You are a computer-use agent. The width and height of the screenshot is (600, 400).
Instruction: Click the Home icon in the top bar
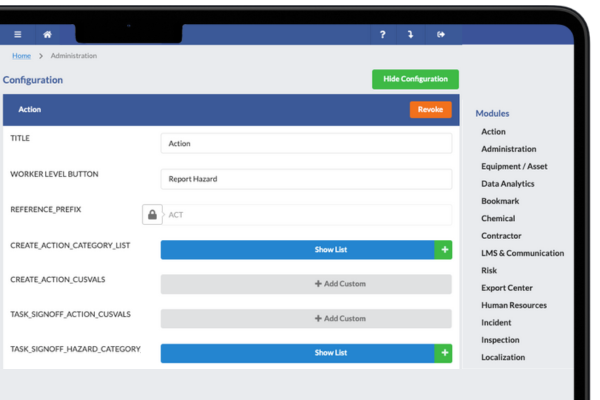(x=47, y=34)
